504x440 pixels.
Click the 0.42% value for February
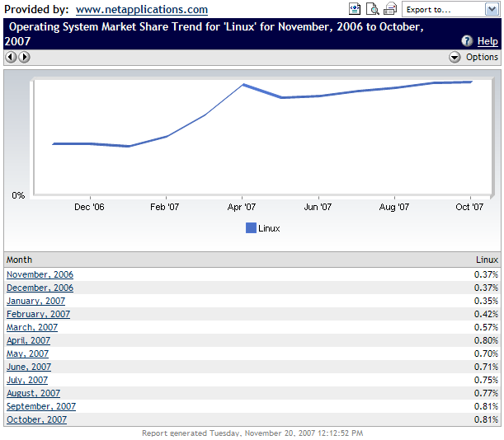pyautogui.click(x=486, y=314)
